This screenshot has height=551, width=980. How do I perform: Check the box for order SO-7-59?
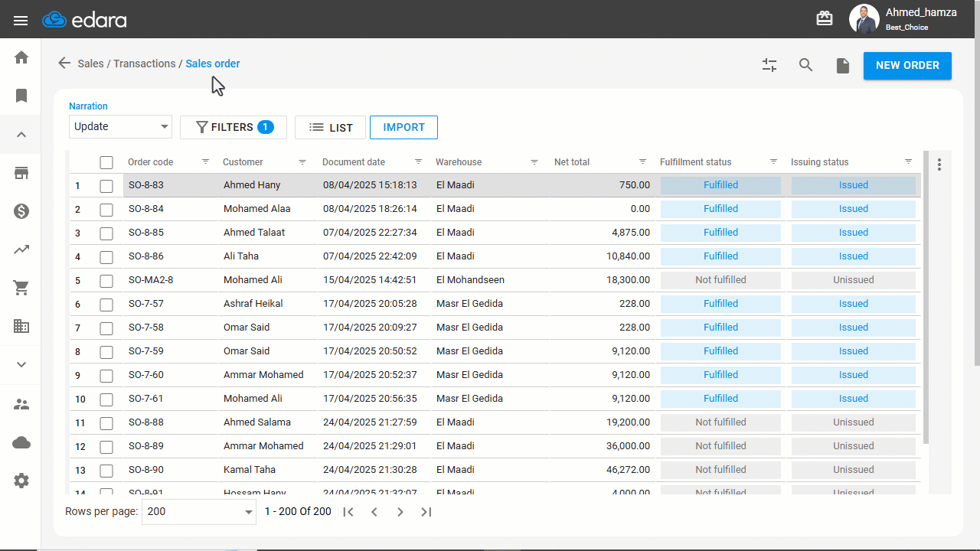tap(106, 352)
